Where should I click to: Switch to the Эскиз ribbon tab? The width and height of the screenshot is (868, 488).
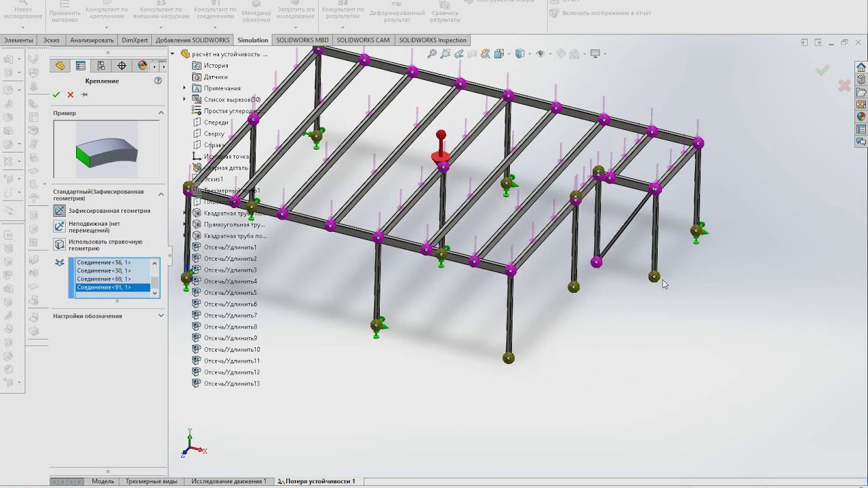coord(52,40)
